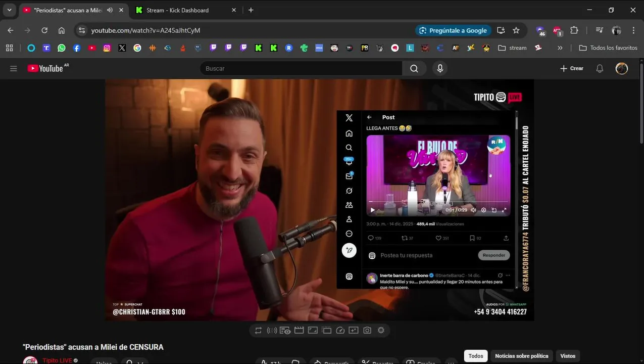644x364 pixels.
Task: Open the YouTube bookmark in bookmarks bar
Action: click(x=92, y=48)
